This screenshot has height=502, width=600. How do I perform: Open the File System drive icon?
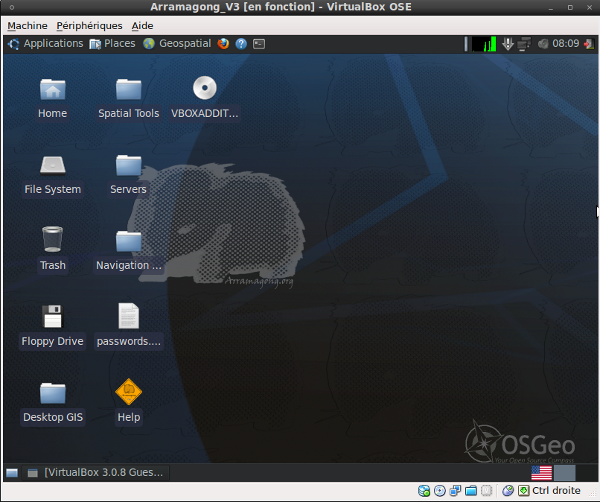point(53,165)
